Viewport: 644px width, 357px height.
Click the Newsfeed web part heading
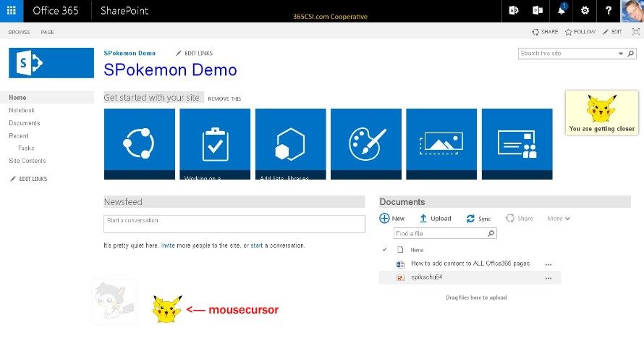point(123,202)
